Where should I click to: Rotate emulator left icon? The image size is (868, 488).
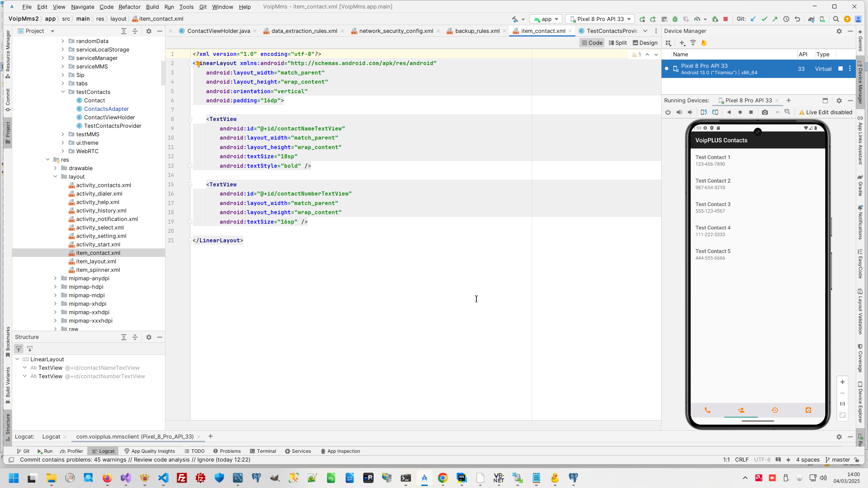click(x=704, y=112)
